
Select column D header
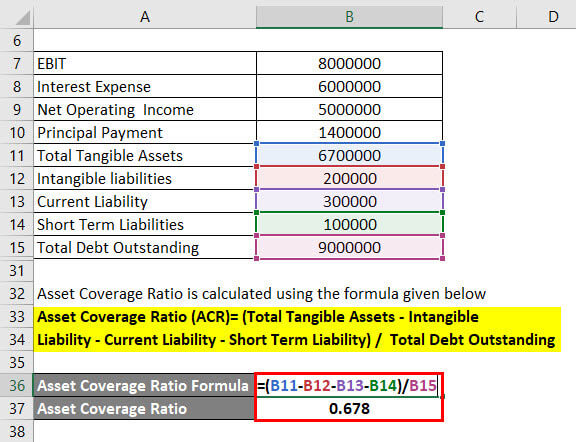pyautogui.click(x=546, y=17)
